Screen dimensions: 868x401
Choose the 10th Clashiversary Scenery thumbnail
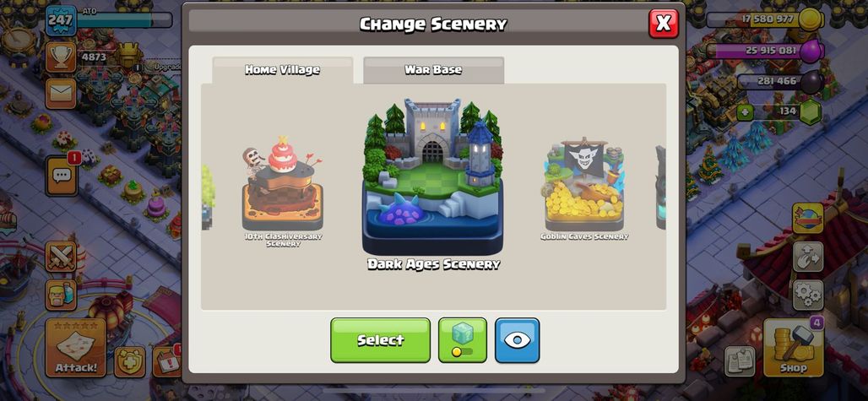pyautogui.click(x=283, y=191)
